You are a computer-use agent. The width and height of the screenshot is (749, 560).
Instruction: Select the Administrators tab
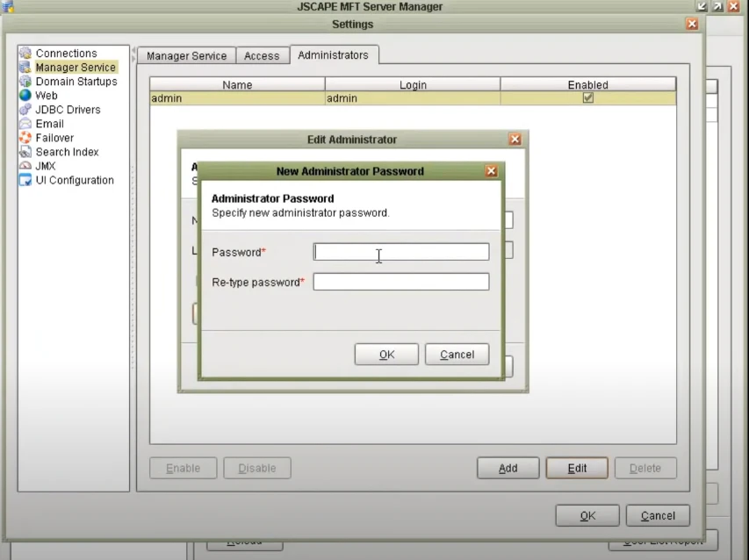tap(334, 54)
